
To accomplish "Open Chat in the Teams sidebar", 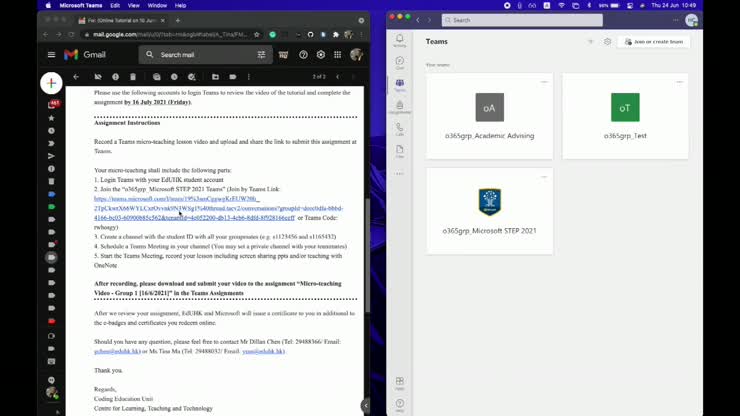I will click(x=400, y=63).
